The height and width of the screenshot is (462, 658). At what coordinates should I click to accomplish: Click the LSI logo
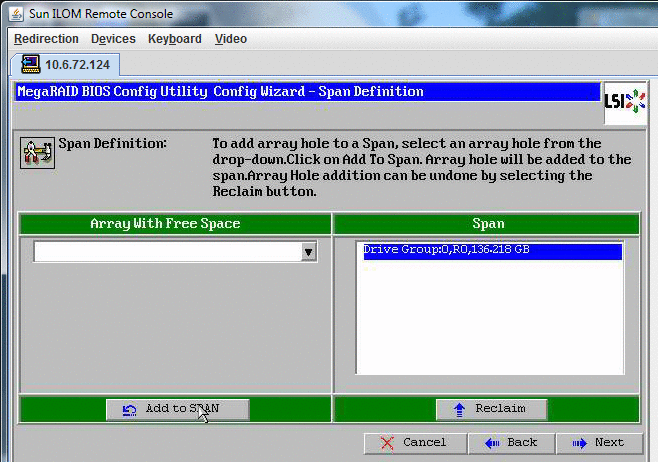[624, 102]
